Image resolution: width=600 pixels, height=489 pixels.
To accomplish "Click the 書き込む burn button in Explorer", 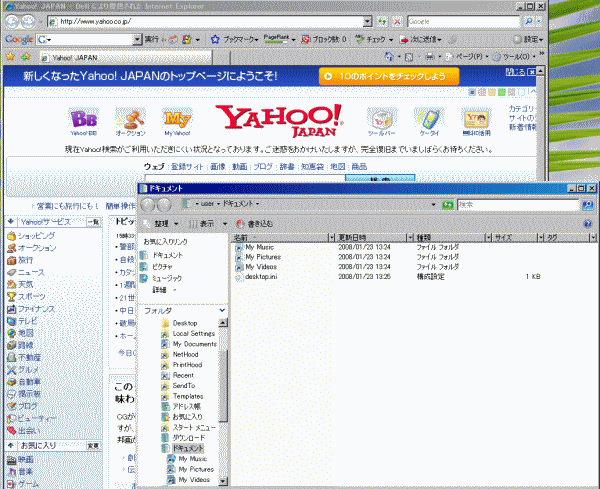I will pos(254,223).
